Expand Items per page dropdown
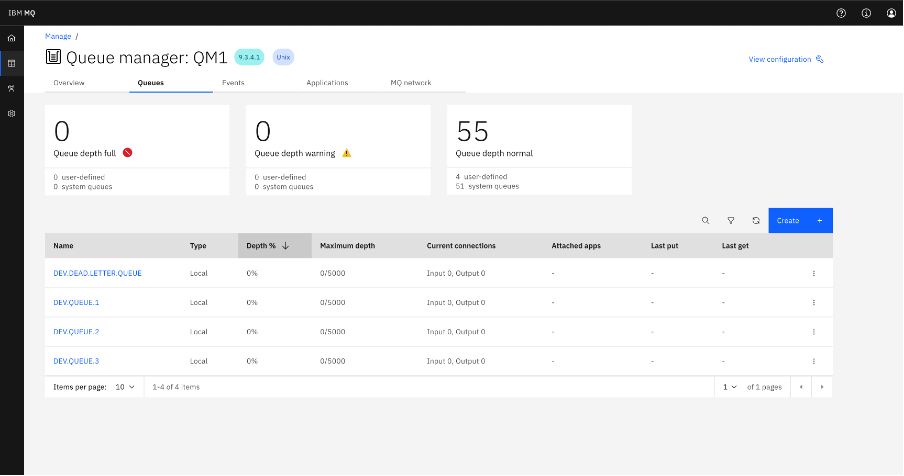Viewport: 904px width, 476px height. click(125, 387)
